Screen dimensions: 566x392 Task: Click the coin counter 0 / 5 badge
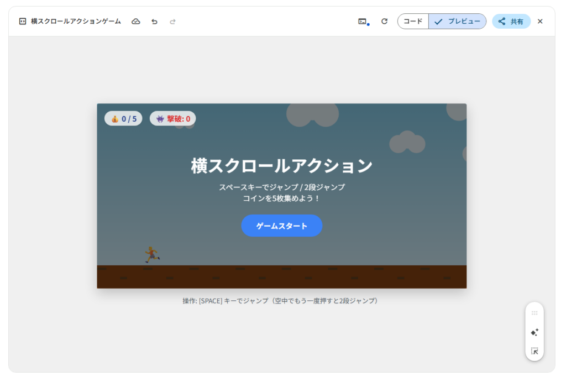pos(123,119)
